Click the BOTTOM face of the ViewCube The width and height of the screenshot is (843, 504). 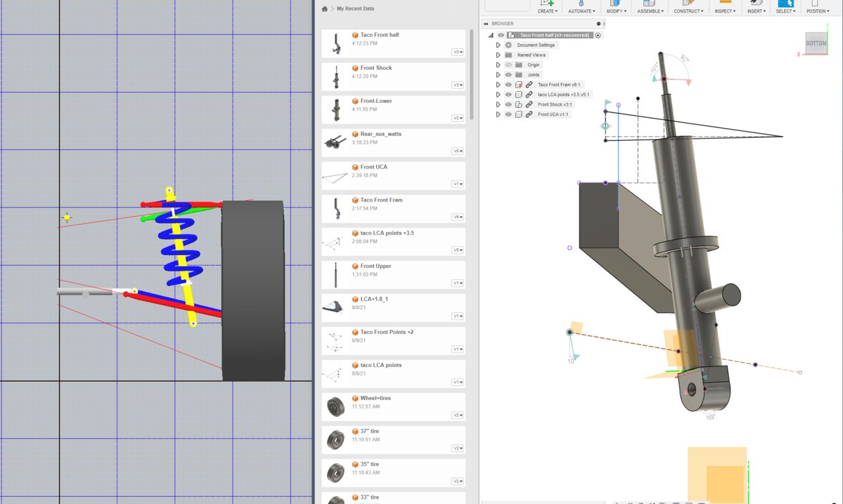coord(816,43)
